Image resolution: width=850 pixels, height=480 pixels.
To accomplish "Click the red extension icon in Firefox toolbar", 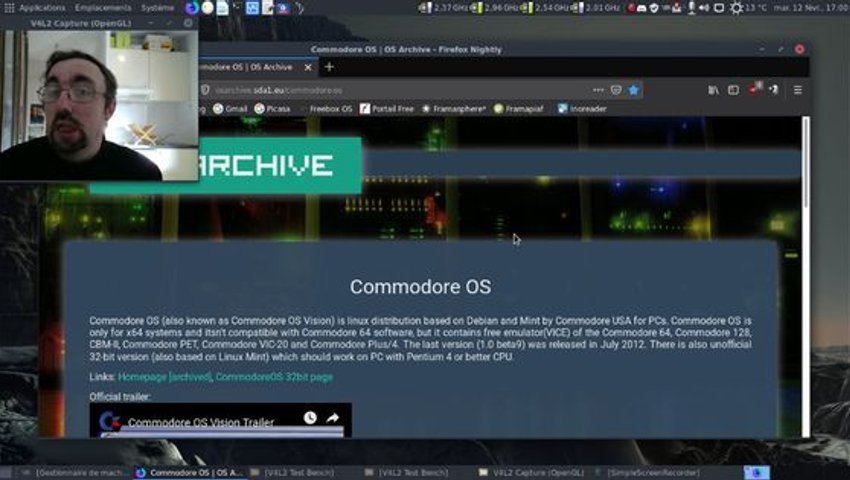I will coord(755,89).
